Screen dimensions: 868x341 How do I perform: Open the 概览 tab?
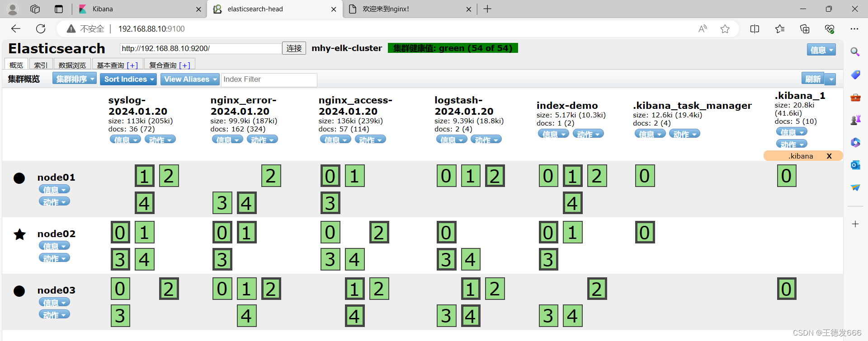(16, 65)
